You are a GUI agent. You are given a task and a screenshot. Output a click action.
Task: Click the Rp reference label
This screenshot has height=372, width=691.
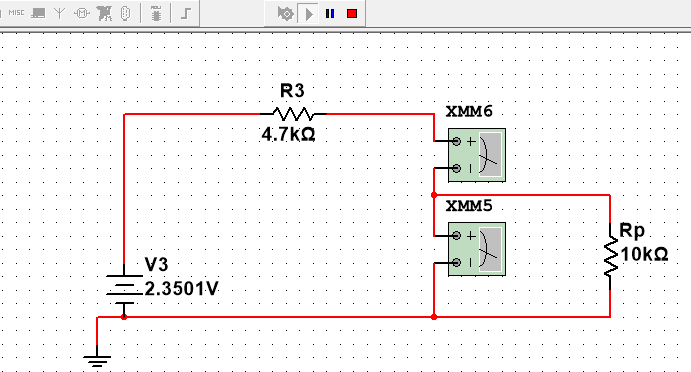pyautogui.click(x=632, y=231)
